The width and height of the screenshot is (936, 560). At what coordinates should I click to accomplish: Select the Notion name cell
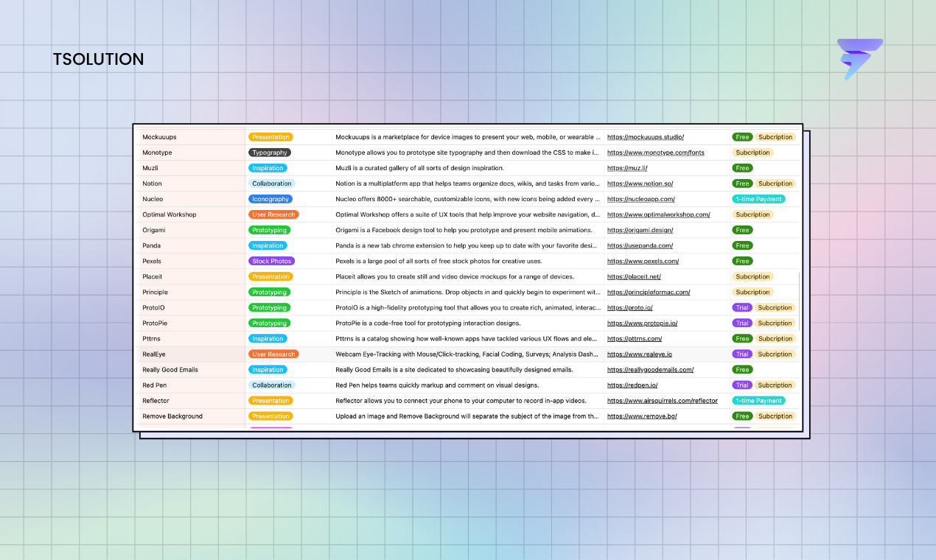coord(192,183)
